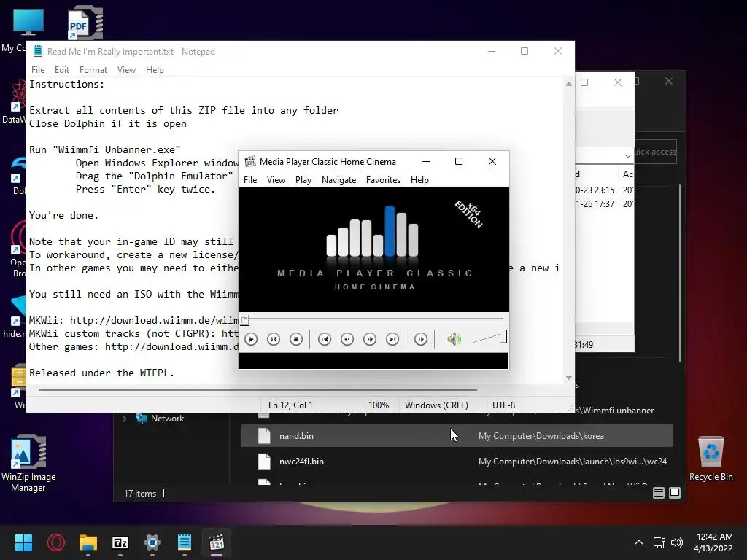Show hidden system tray icons

pos(639,542)
